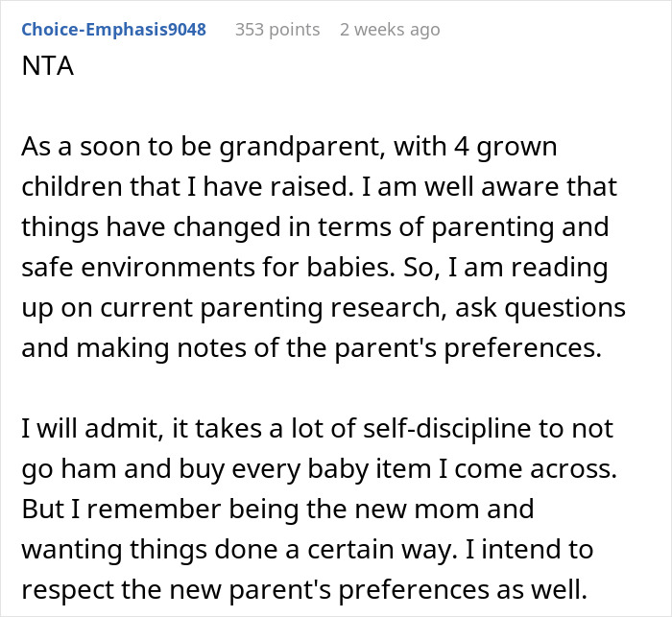Click the 353 points score

[277, 29]
